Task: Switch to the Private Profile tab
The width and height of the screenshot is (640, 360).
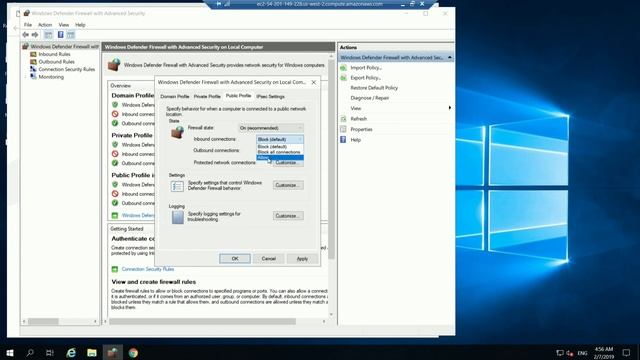Action: [x=207, y=97]
